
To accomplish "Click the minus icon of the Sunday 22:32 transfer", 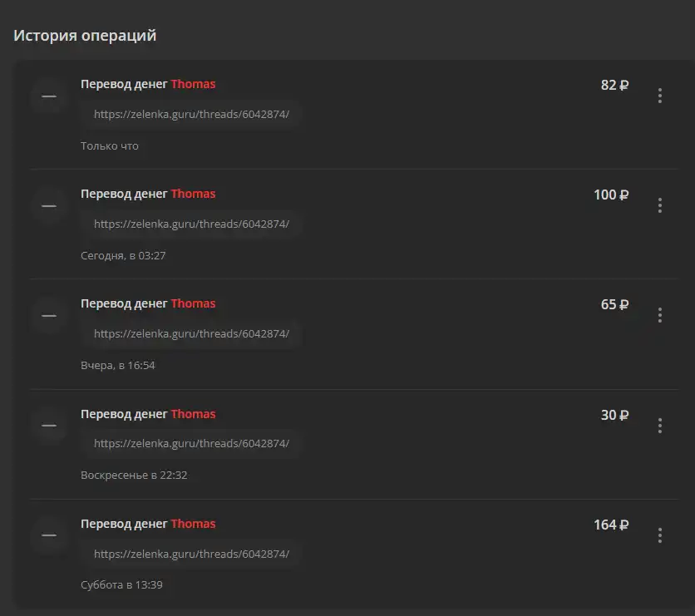I will click(x=49, y=426).
